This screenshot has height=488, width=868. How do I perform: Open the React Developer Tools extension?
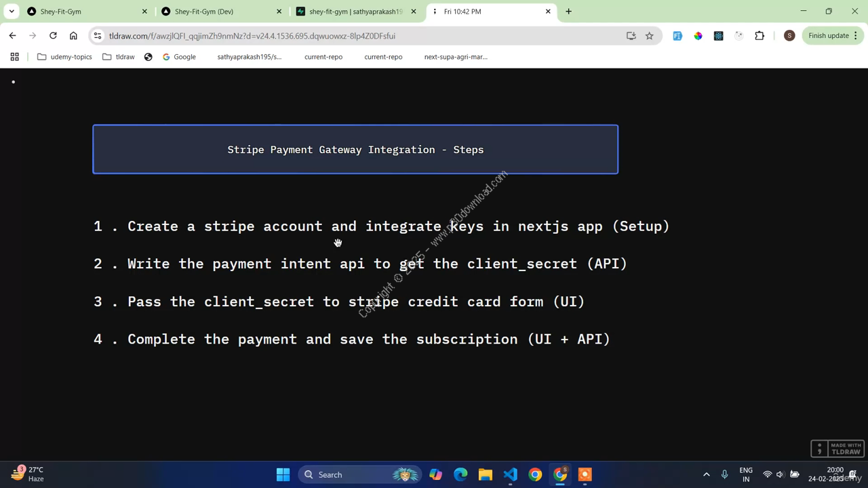(x=718, y=36)
